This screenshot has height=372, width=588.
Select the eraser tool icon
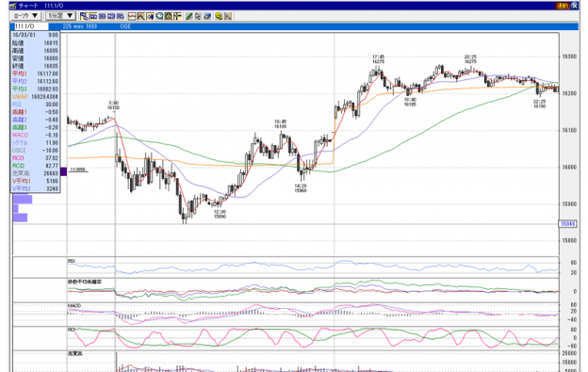pos(207,16)
